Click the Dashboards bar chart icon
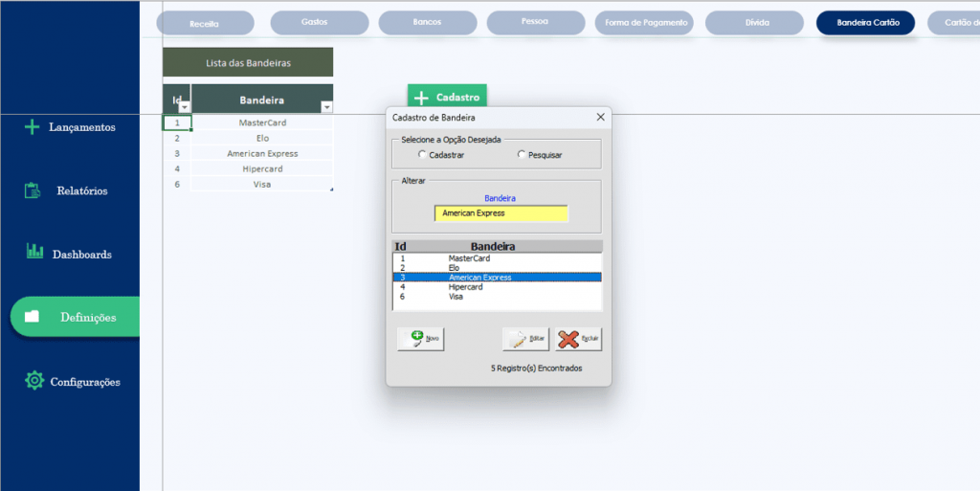 34,251
